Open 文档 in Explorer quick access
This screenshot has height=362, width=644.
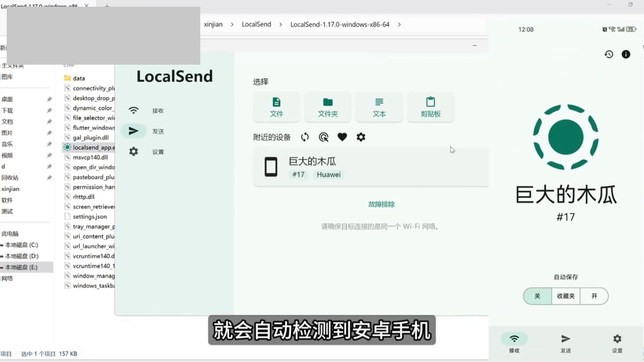pos(7,122)
